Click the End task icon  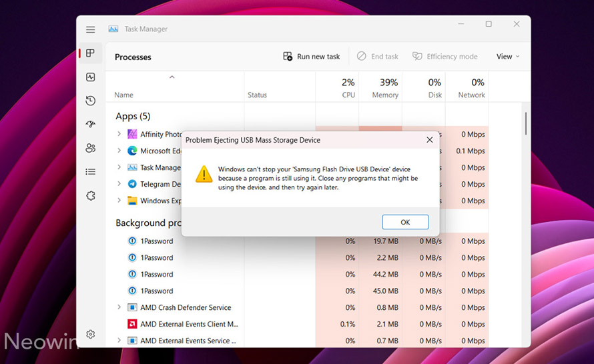pos(361,57)
